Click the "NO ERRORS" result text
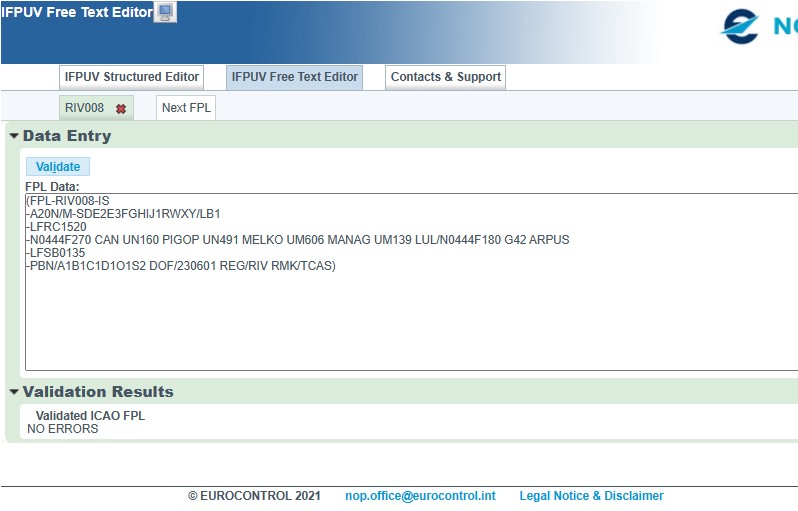Viewport: 798px width, 511px height. click(63, 429)
